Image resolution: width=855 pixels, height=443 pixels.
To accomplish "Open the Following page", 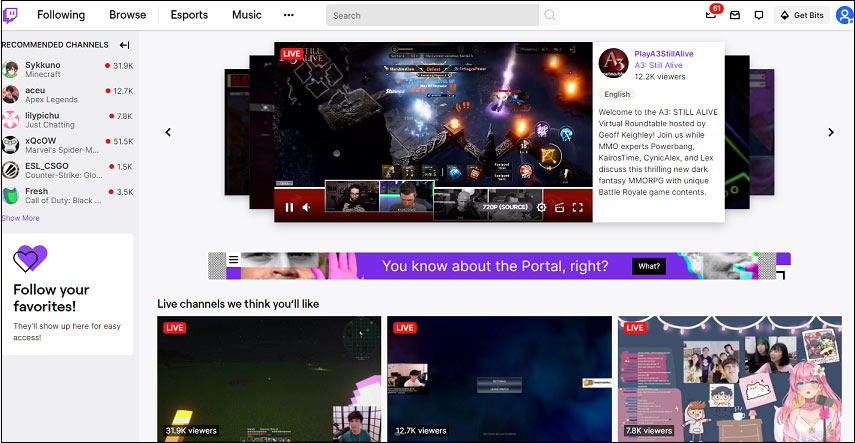I will click(61, 15).
